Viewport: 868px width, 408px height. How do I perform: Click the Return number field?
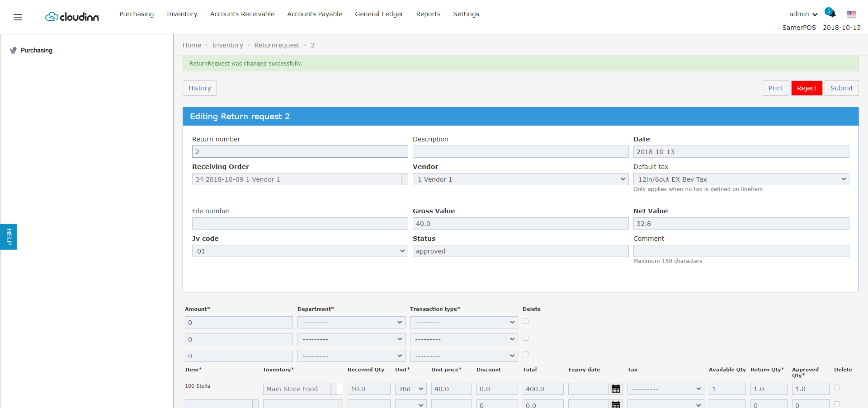tap(300, 152)
